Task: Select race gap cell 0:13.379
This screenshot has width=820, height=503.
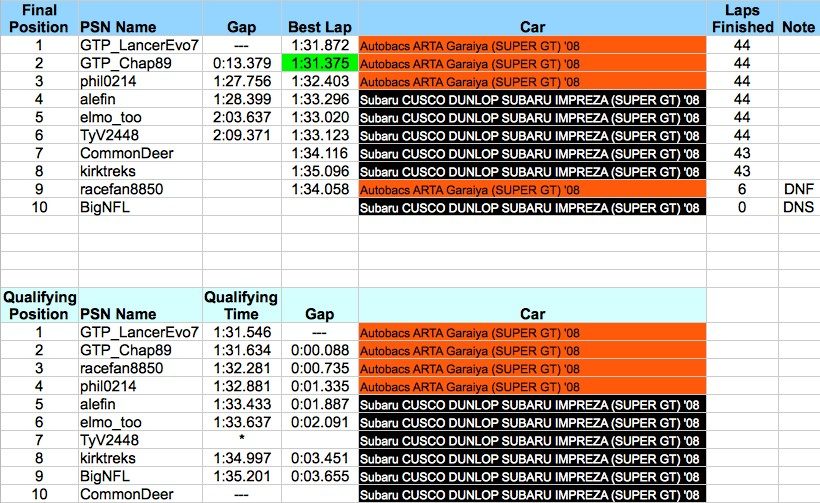Action: tap(242, 63)
